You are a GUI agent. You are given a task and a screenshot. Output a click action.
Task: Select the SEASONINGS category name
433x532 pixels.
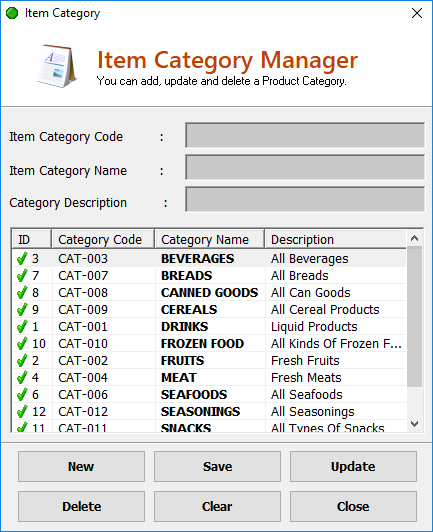tap(200, 412)
